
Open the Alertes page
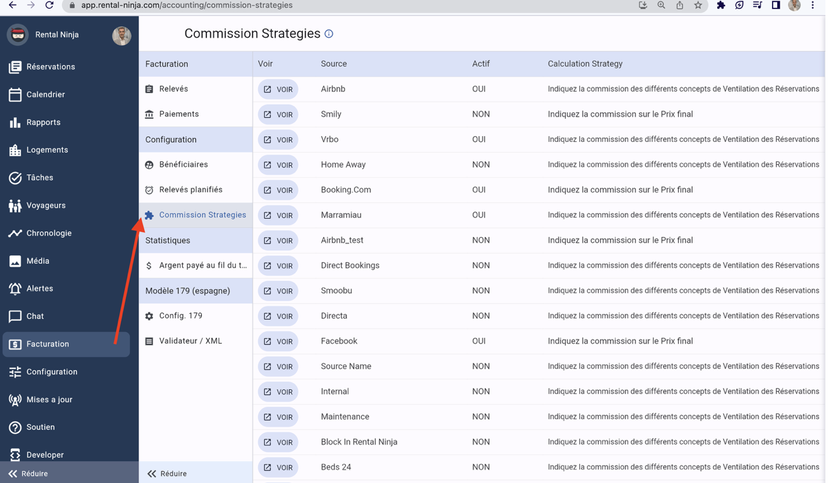[66, 288]
